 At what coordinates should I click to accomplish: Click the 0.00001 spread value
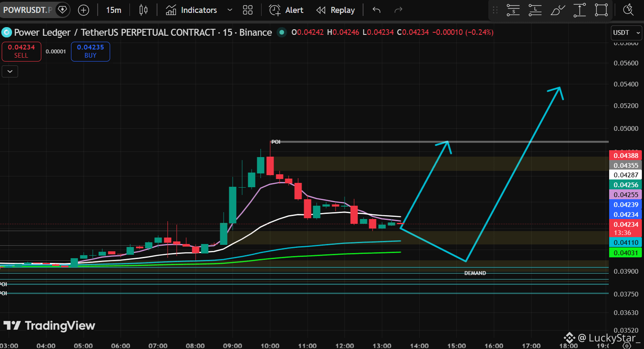coord(56,52)
